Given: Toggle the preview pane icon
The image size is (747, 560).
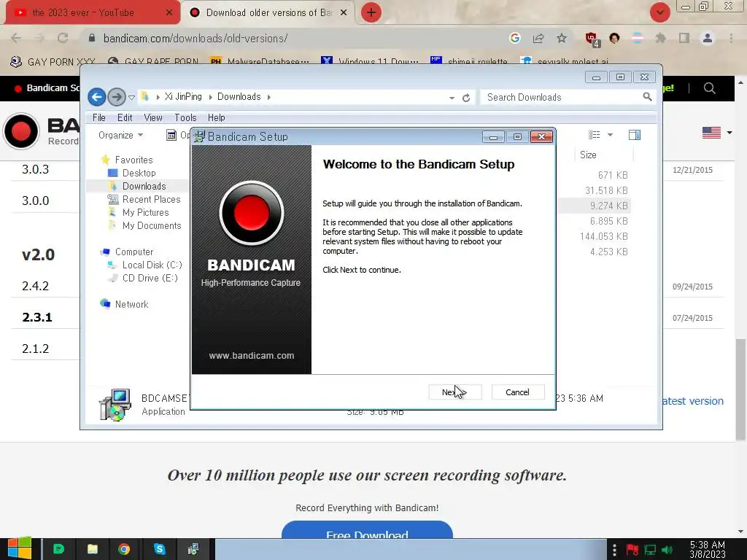Looking at the screenshot, I should [x=635, y=135].
